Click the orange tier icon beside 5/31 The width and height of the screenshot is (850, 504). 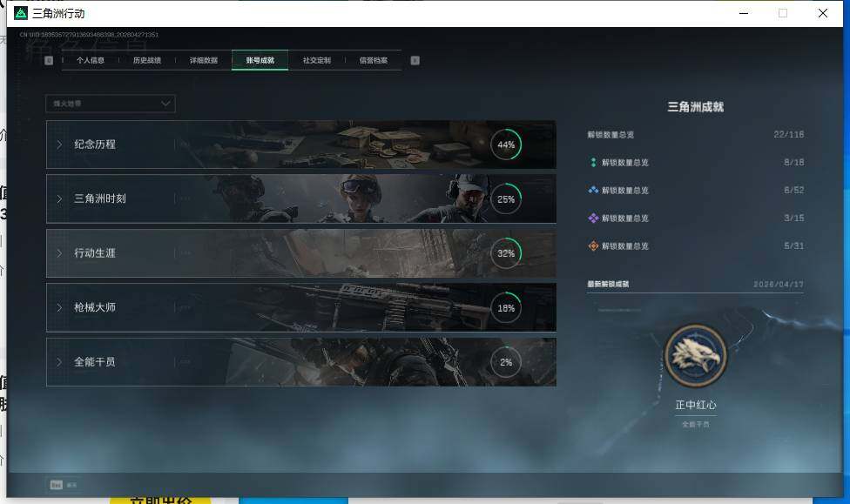[593, 246]
